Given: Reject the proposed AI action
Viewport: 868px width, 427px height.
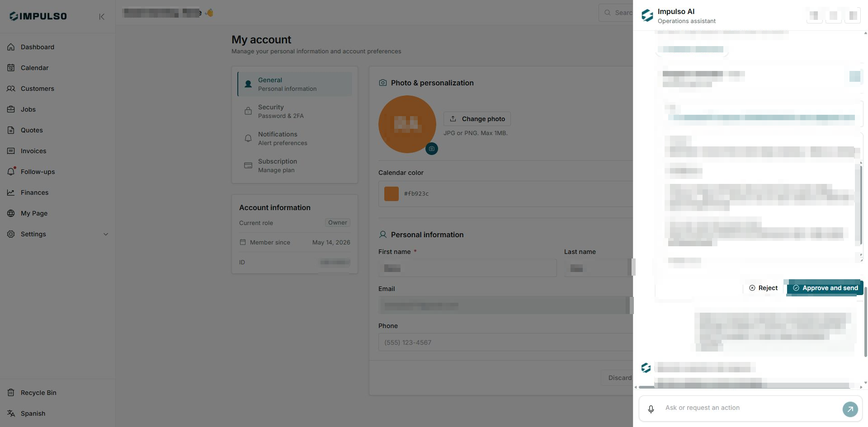Looking at the screenshot, I should (x=764, y=288).
